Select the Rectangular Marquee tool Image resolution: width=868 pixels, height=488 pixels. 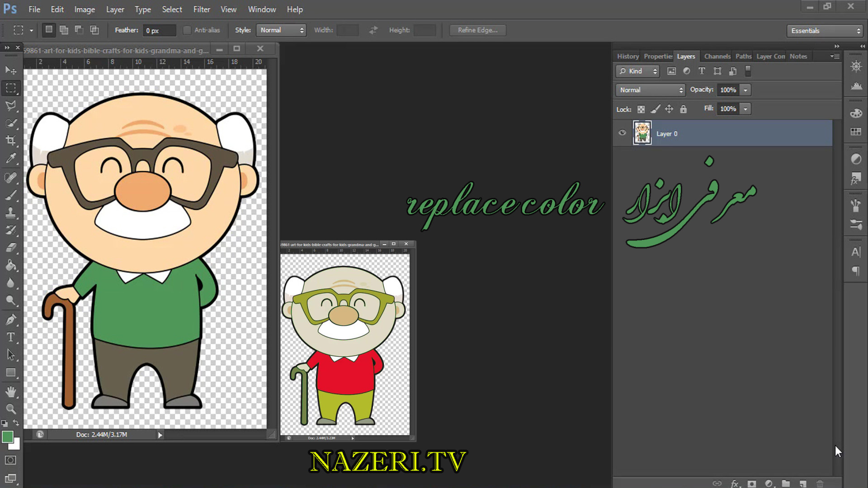coord(11,88)
